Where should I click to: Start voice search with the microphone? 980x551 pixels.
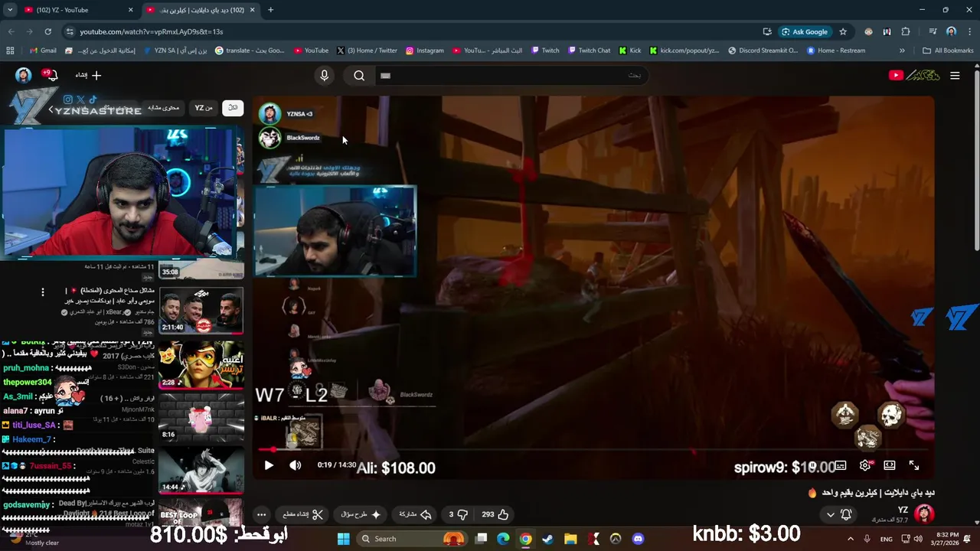(x=325, y=75)
